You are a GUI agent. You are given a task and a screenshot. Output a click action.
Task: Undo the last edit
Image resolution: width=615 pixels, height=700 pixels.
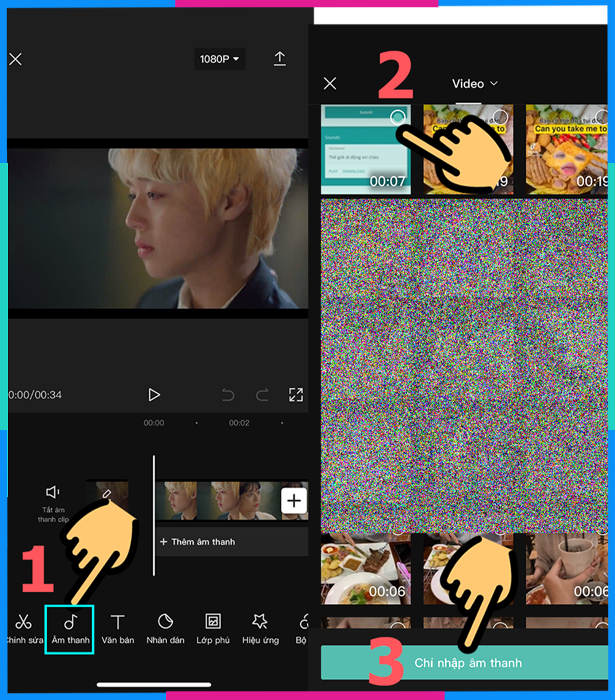228,395
